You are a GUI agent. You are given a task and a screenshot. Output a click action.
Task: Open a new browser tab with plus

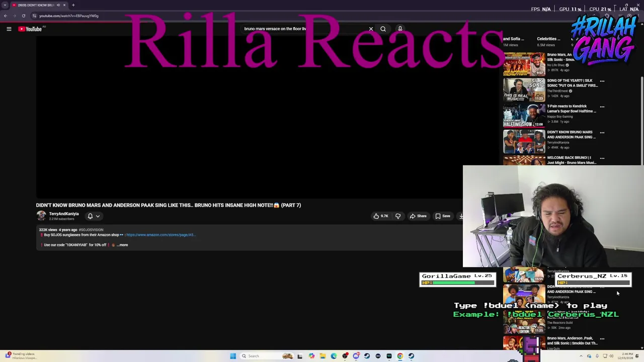(73, 5)
